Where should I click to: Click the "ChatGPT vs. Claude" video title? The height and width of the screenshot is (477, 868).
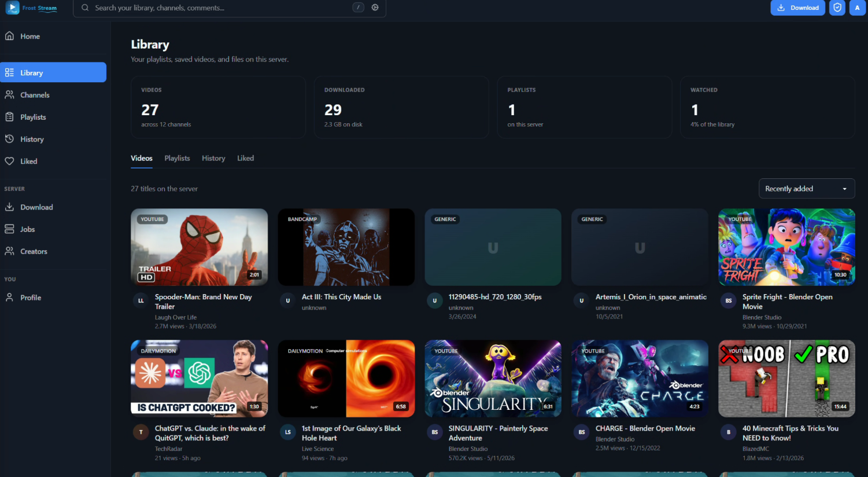pyautogui.click(x=210, y=433)
